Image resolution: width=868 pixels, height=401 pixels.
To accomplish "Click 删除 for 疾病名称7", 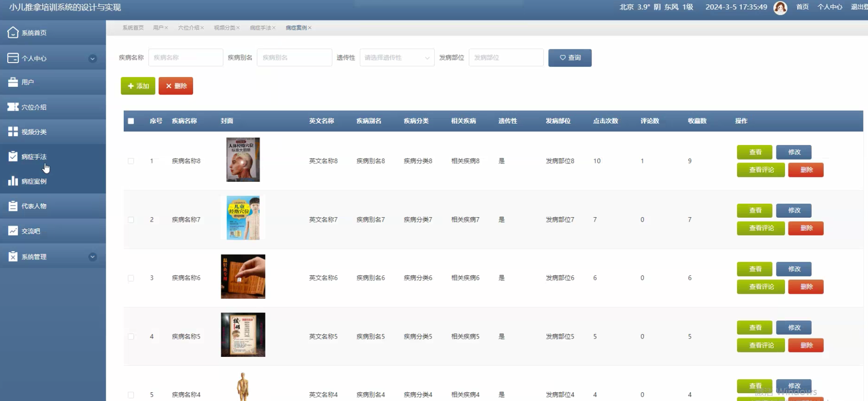I will tap(806, 228).
